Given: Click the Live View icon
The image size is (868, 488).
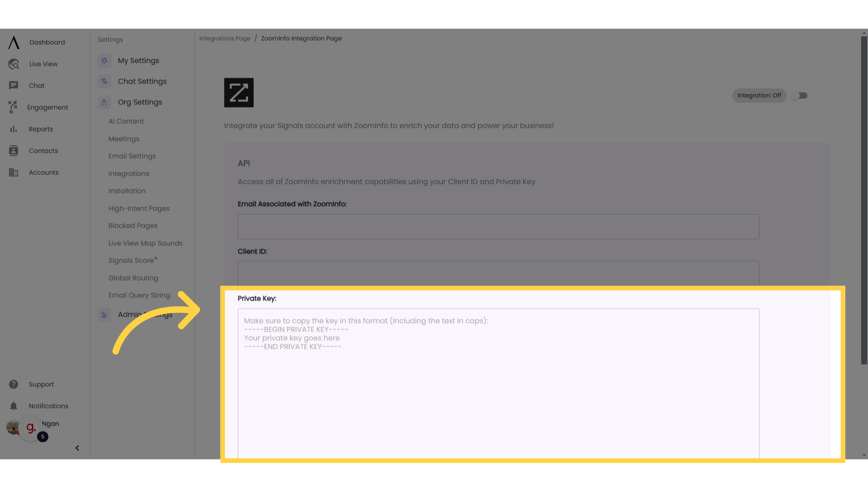Looking at the screenshot, I should 14,64.
